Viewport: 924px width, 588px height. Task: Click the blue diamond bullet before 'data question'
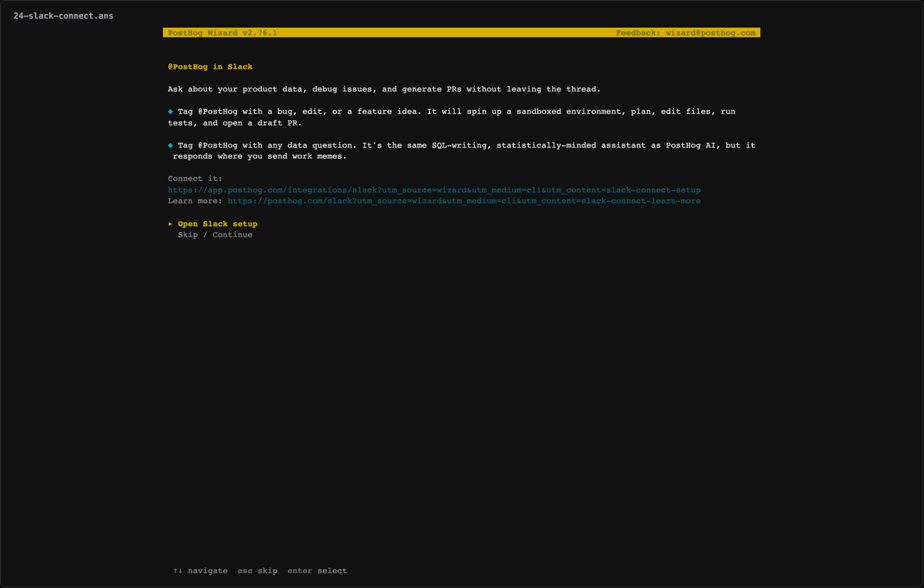[170, 145]
